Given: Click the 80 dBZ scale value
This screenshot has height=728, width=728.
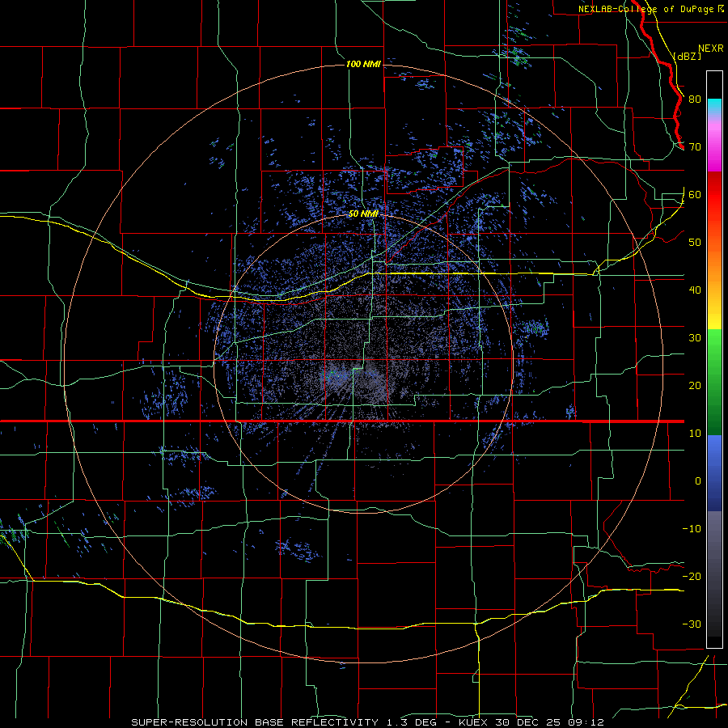Looking at the screenshot, I should tap(695, 99).
